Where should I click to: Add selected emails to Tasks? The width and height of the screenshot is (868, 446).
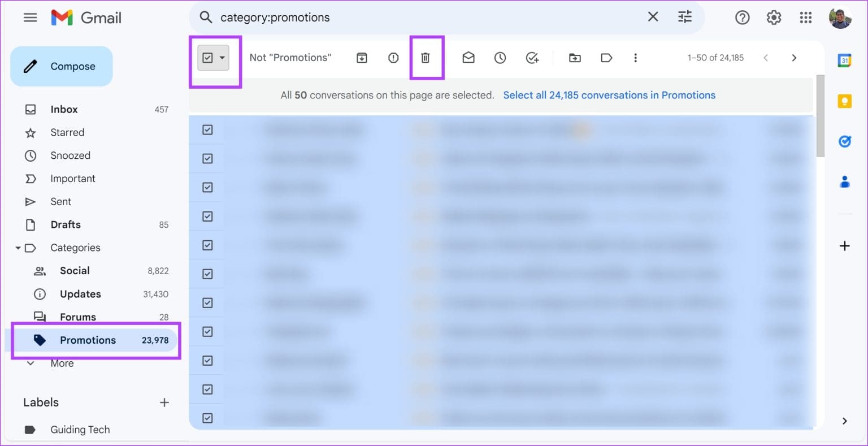pyautogui.click(x=532, y=57)
